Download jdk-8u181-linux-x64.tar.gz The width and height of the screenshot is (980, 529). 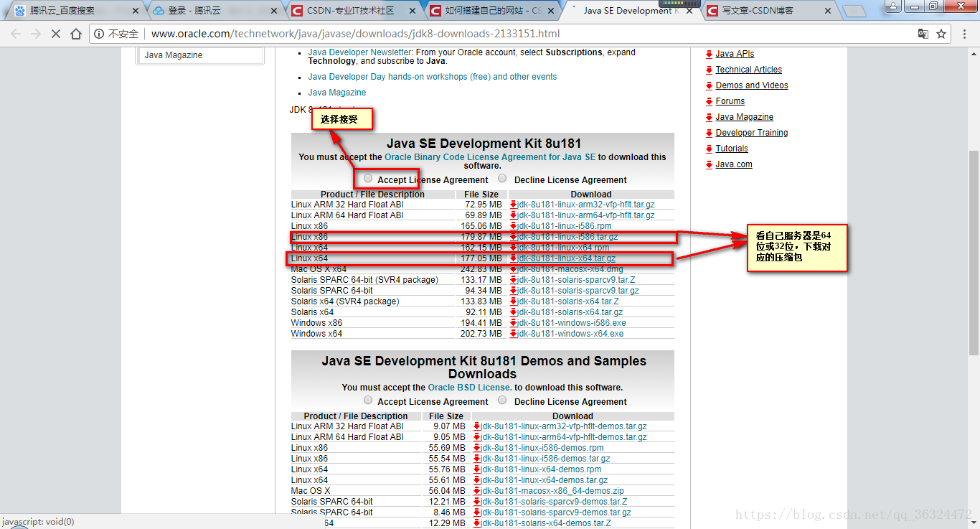(x=567, y=258)
